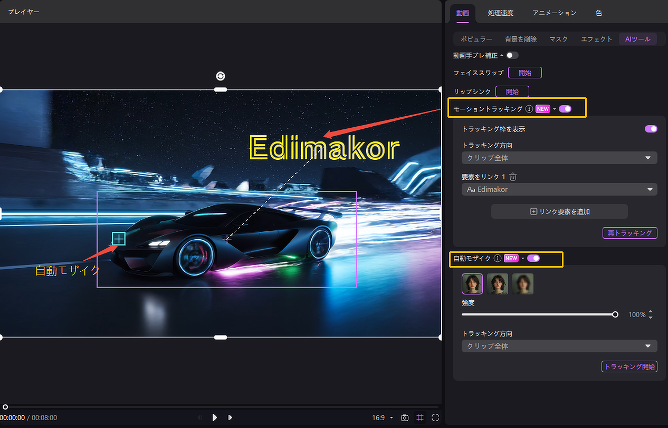Delete linked element with the trash icon
Screen dimensions: 668x428
(x=513, y=177)
